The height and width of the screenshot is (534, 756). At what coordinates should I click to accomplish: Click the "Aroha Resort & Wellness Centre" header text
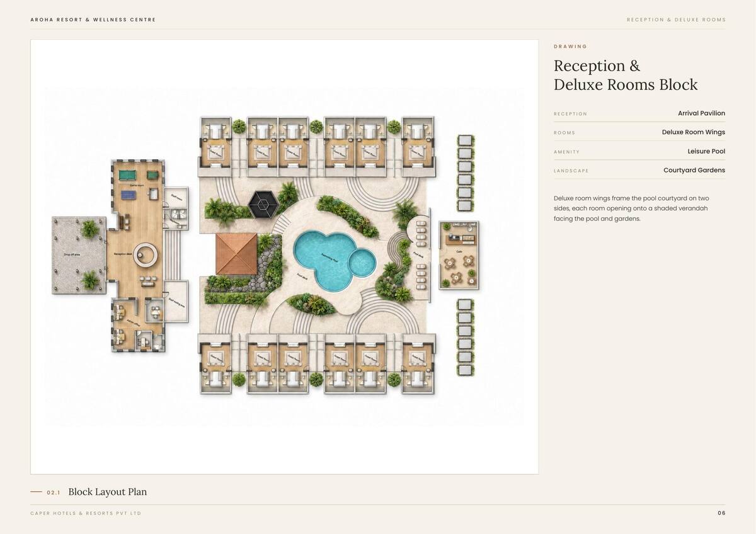93,20
